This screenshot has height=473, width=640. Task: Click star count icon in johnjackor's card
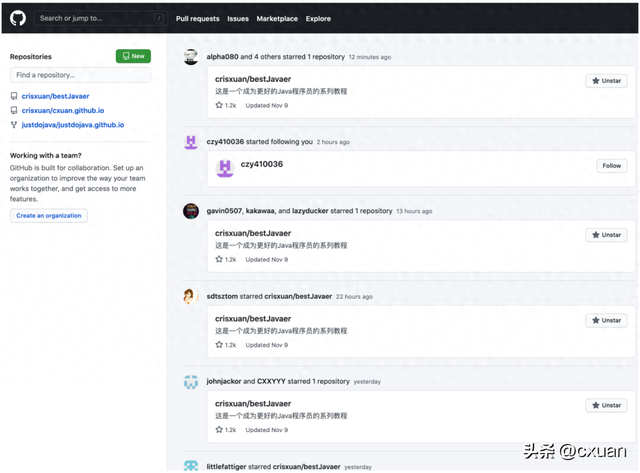(x=219, y=430)
